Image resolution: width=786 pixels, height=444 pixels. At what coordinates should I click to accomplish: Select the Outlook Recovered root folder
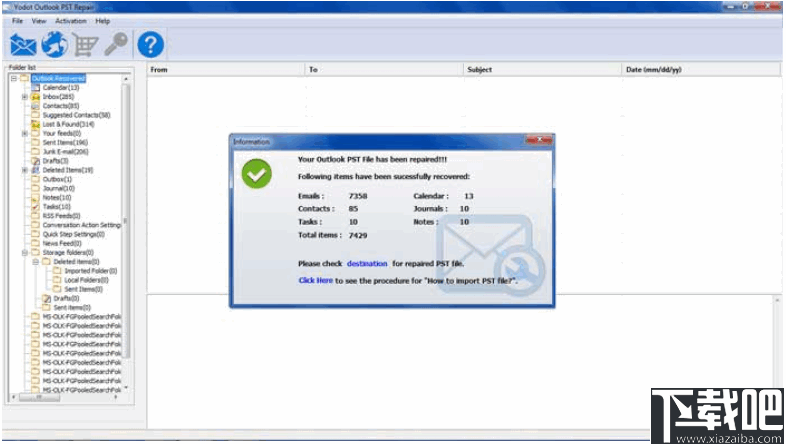58,78
